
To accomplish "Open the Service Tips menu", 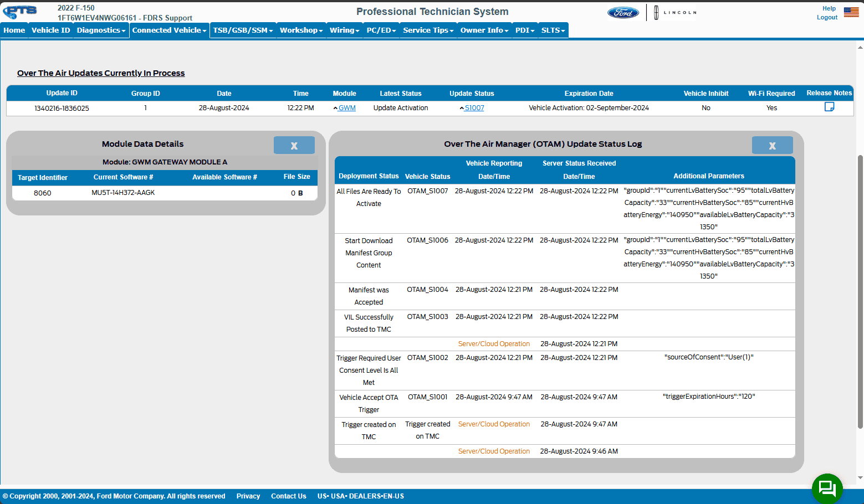I will [x=428, y=30].
